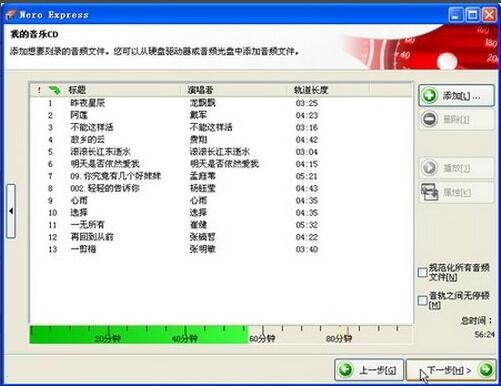Image resolution: width=501 pixels, height=386 pixels.
Task: Sort by 标题 column header
Action: coord(77,90)
